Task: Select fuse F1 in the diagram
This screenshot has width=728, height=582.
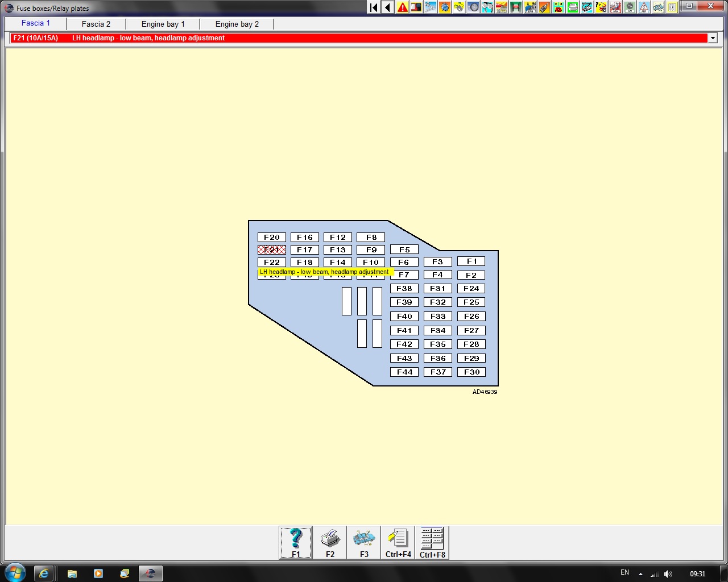Action: [x=471, y=261]
